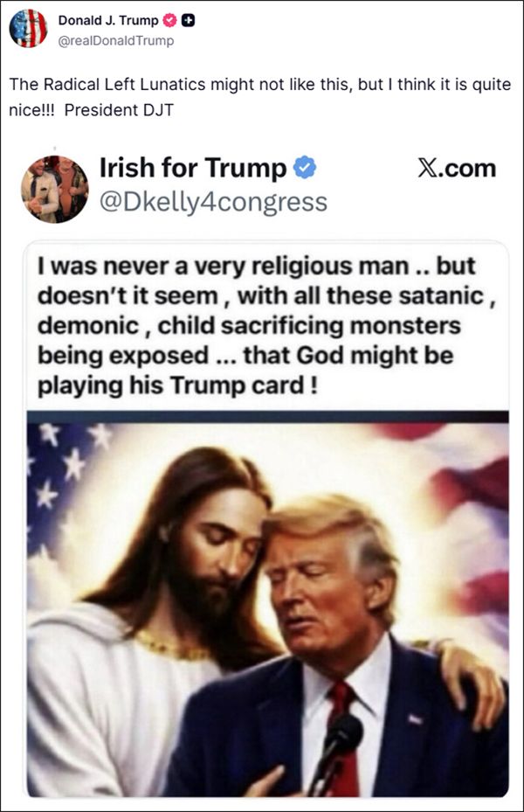Open the @Dkelly4congress handle

click(213, 202)
